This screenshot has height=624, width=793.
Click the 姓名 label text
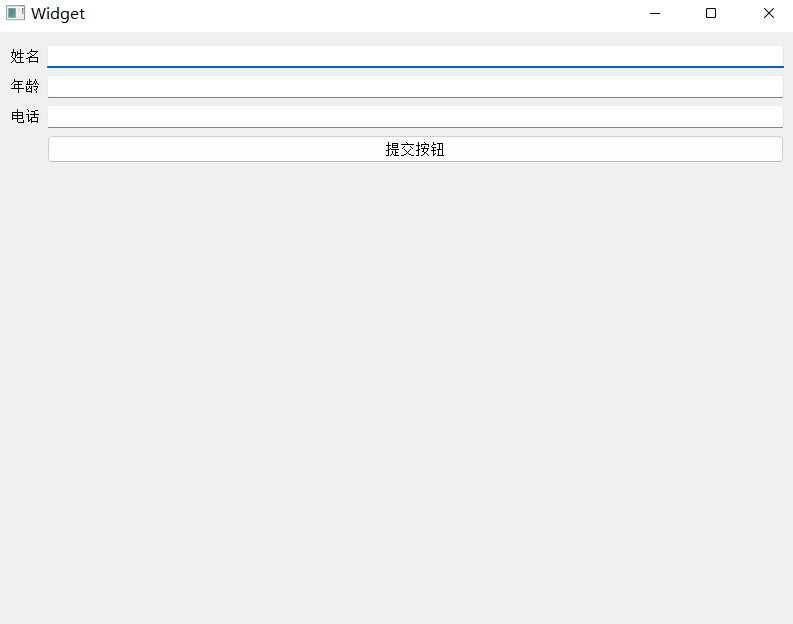[x=25, y=57]
